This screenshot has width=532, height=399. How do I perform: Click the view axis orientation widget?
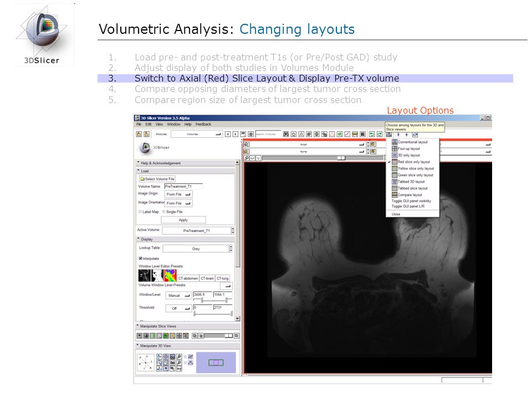(x=146, y=362)
